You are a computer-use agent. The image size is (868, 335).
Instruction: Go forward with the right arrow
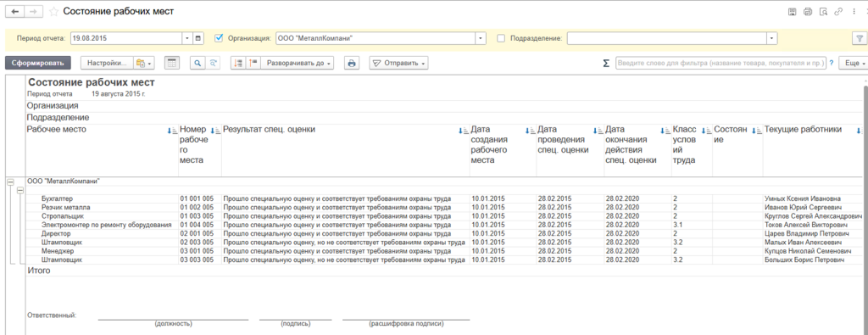tap(33, 11)
